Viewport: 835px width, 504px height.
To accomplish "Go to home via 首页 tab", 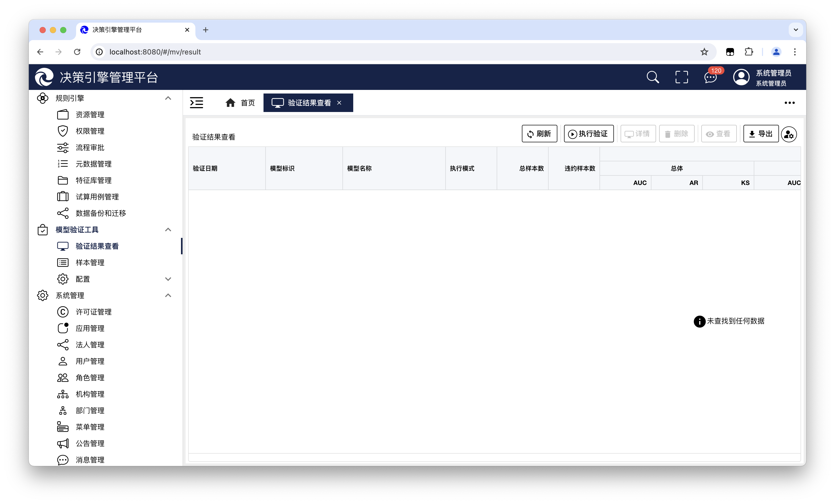I will [x=240, y=103].
